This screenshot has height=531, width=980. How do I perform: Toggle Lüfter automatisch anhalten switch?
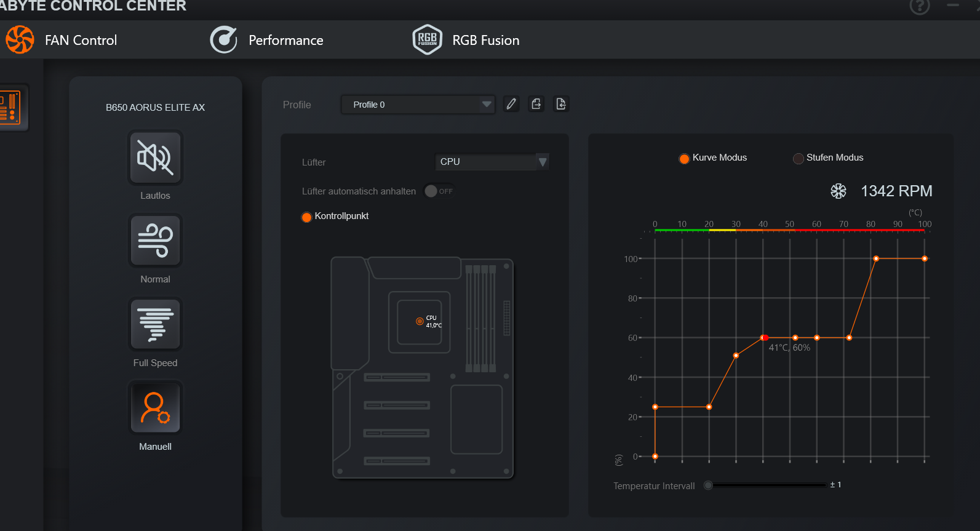[439, 191]
